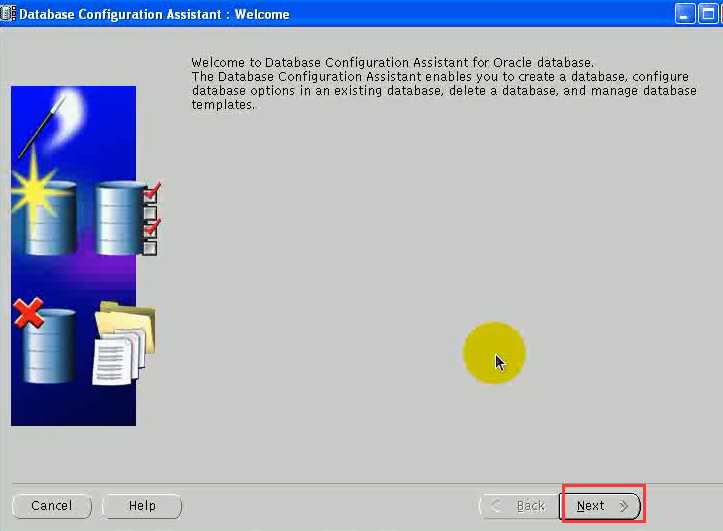The height and width of the screenshot is (531, 723).
Task: Maximize the Database Configuration Assistant window
Action: (708, 13)
